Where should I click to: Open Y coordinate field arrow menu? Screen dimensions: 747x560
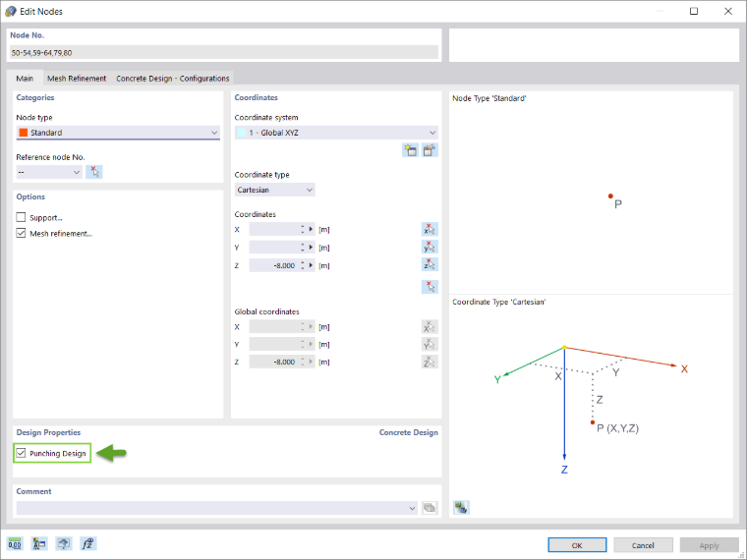pos(312,248)
